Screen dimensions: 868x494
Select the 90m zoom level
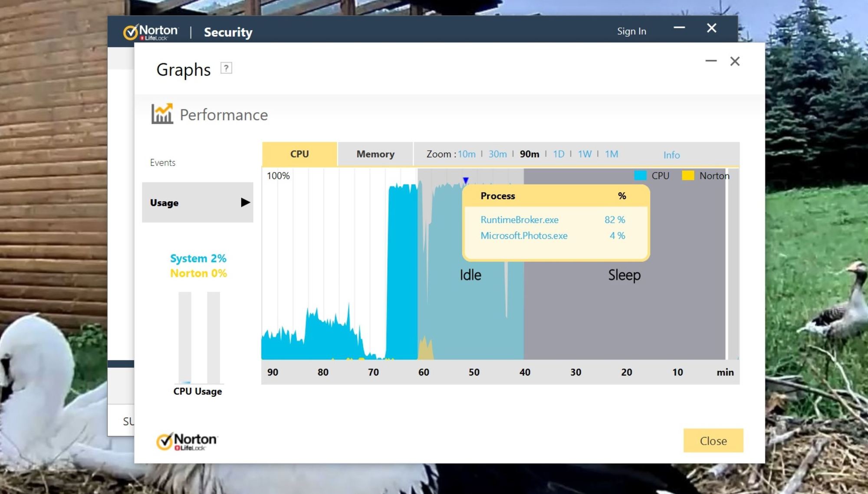coord(529,154)
